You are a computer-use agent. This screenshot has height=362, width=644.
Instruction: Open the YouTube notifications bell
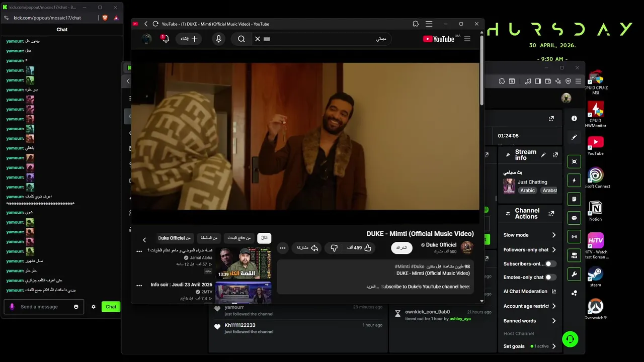(x=165, y=39)
